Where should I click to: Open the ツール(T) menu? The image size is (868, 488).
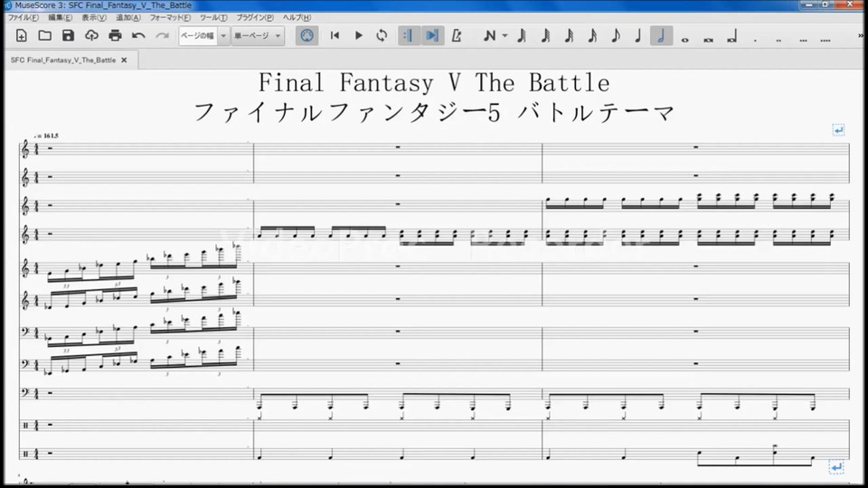pos(213,18)
